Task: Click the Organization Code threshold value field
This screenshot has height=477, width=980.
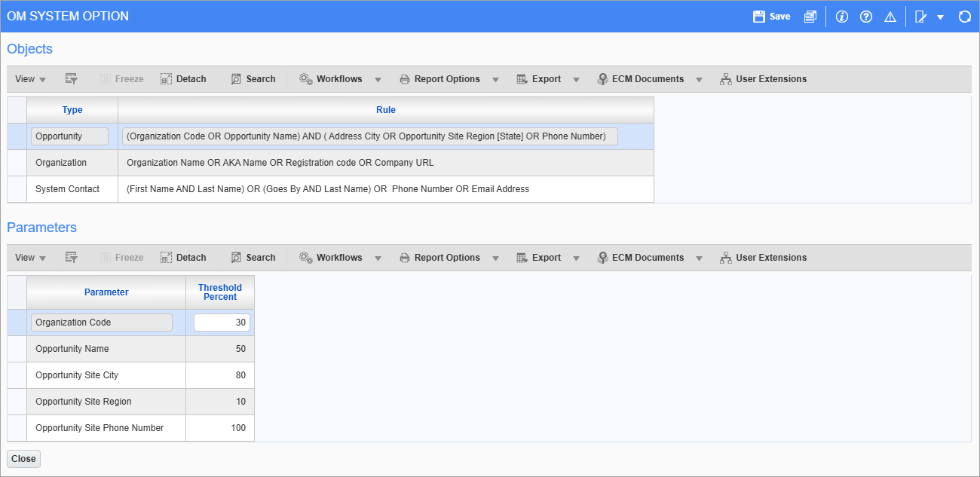Action: tap(222, 322)
